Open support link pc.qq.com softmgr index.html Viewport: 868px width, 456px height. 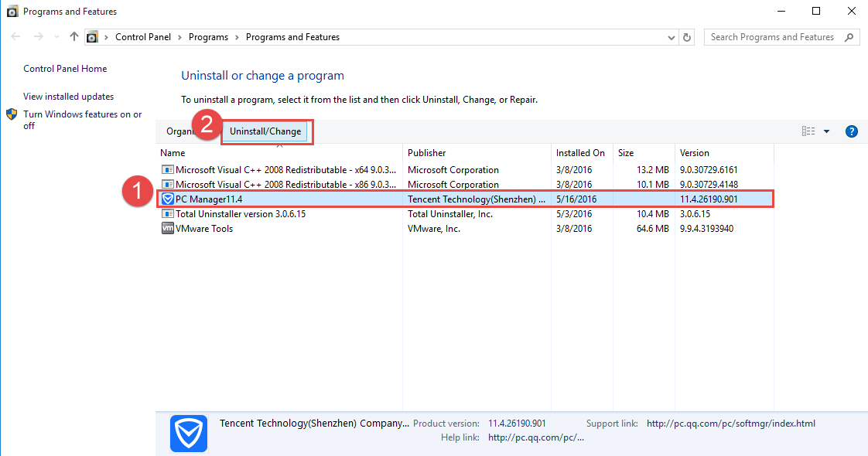[x=731, y=424]
